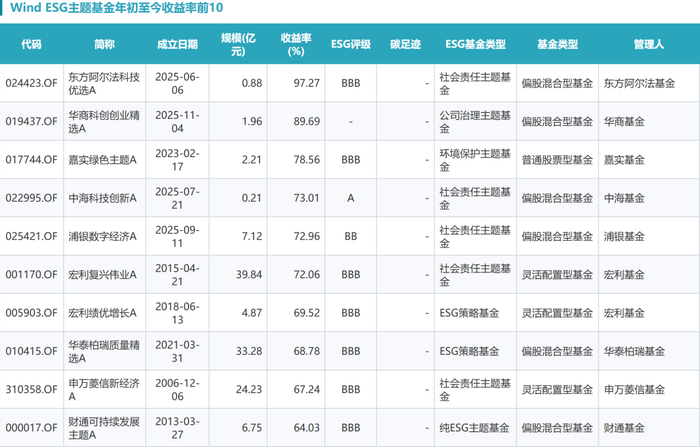Click ESG rating BB for 浦银数字经济A
The image size is (700, 447).
click(351, 236)
